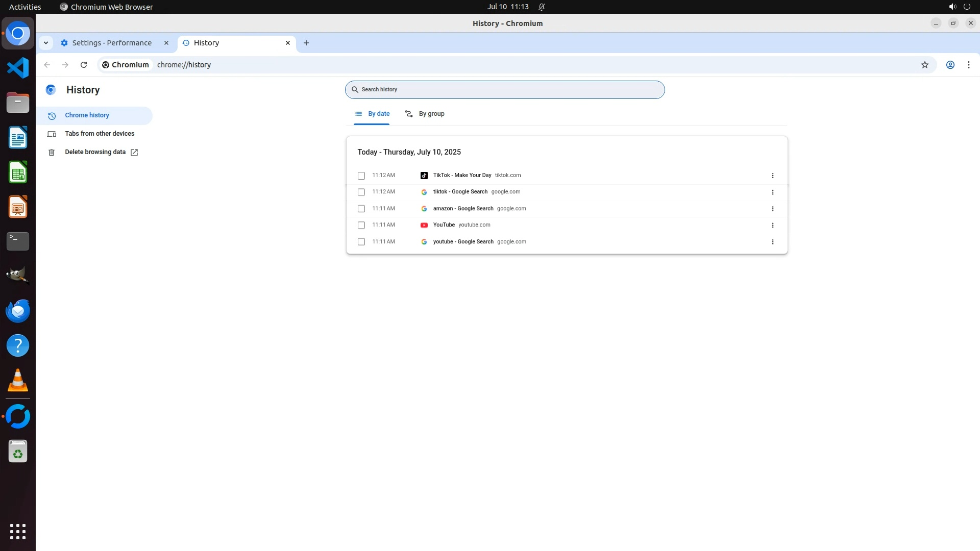Click the Delete browsing data trash icon
Screen dimensions: 980x551
(x=52, y=153)
